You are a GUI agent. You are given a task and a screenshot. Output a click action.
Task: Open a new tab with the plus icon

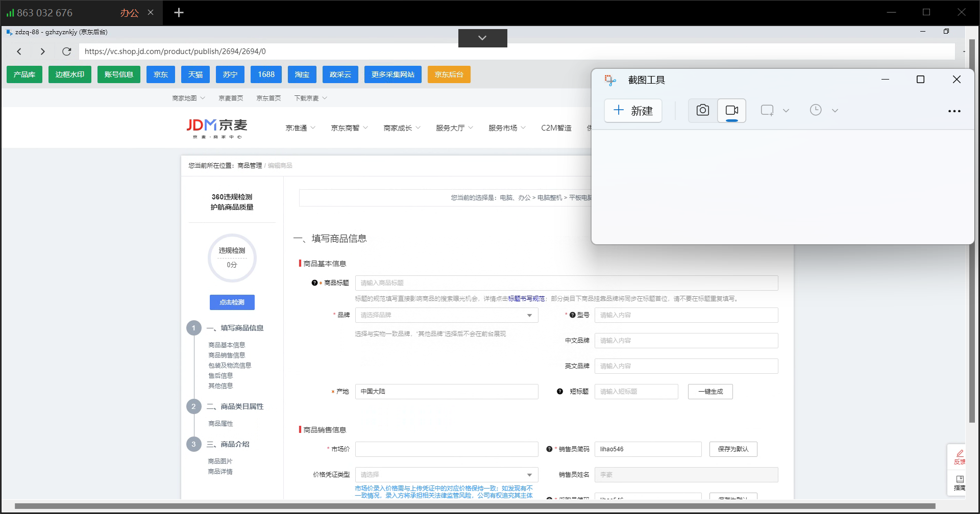coord(179,13)
